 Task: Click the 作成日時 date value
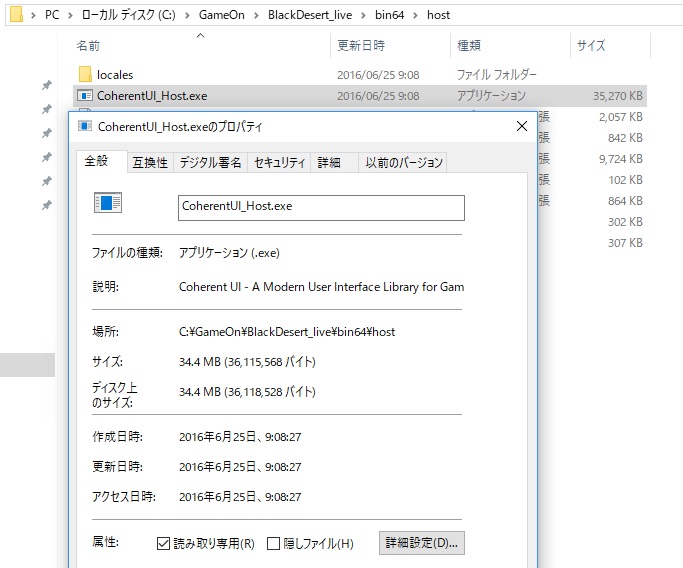[240, 436]
